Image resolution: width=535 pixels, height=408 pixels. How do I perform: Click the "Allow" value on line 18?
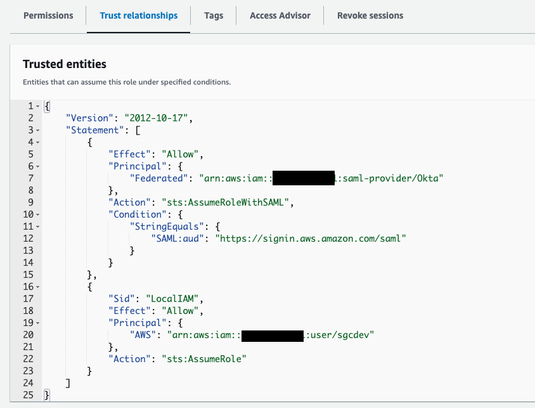tap(180, 311)
